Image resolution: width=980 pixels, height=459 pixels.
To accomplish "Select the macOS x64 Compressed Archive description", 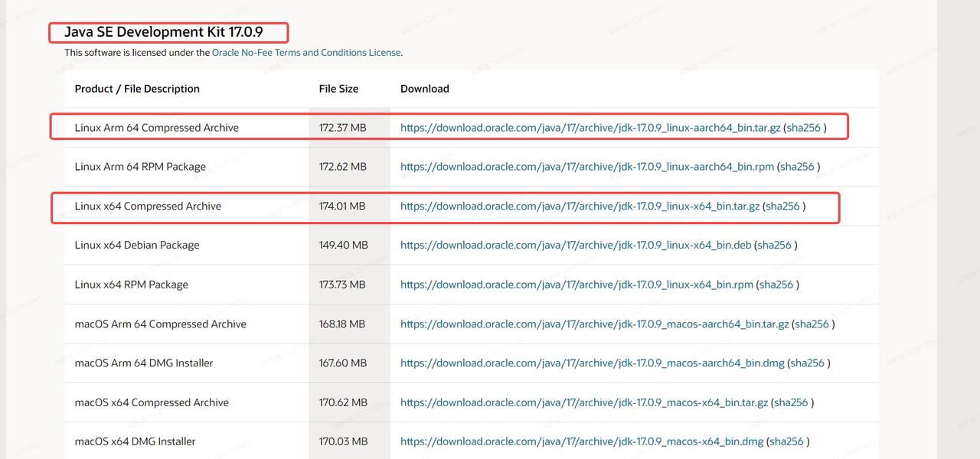I will (152, 402).
